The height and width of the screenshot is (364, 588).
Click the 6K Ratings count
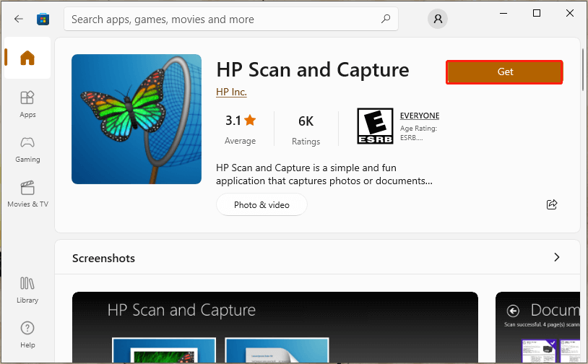pyautogui.click(x=306, y=130)
